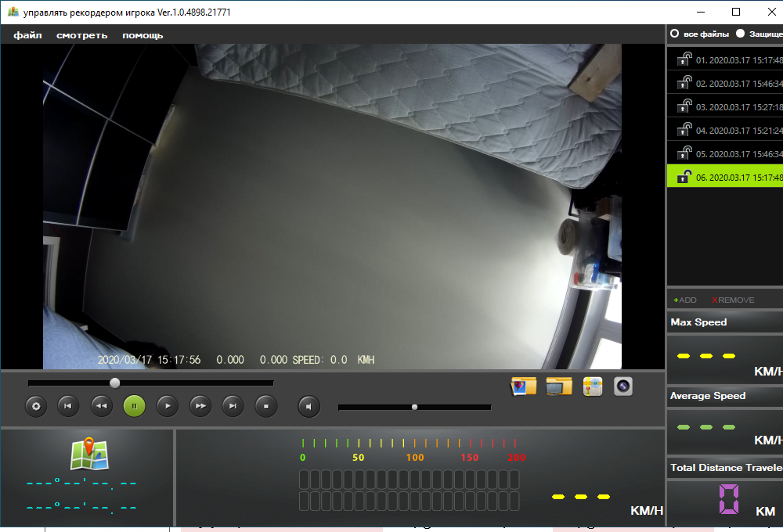Click the XREMOVE button
Screen dimensions: 783x532
coord(733,300)
